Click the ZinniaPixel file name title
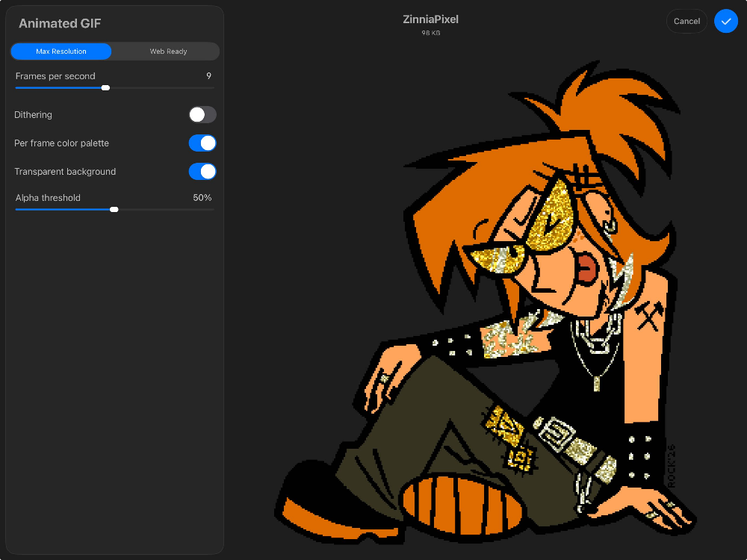This screenshot has height=560, width=747. coord(430,19)
